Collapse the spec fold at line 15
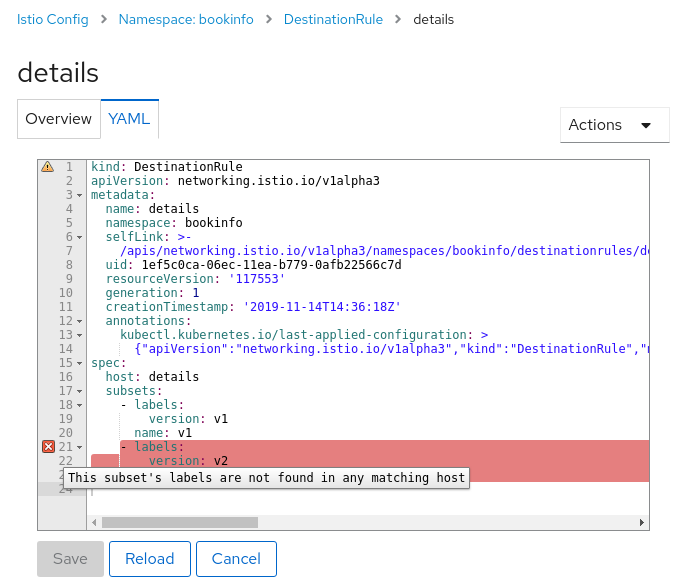 [x=80, y=363]
